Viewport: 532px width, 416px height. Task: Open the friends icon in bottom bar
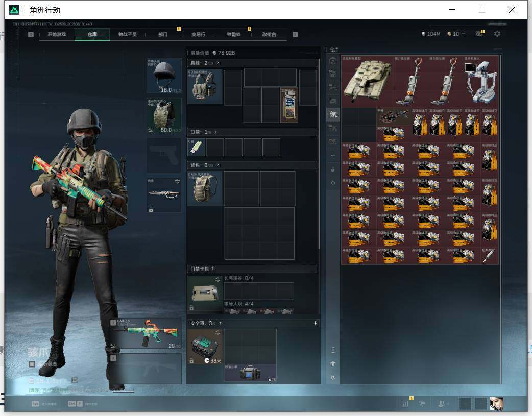442,403
